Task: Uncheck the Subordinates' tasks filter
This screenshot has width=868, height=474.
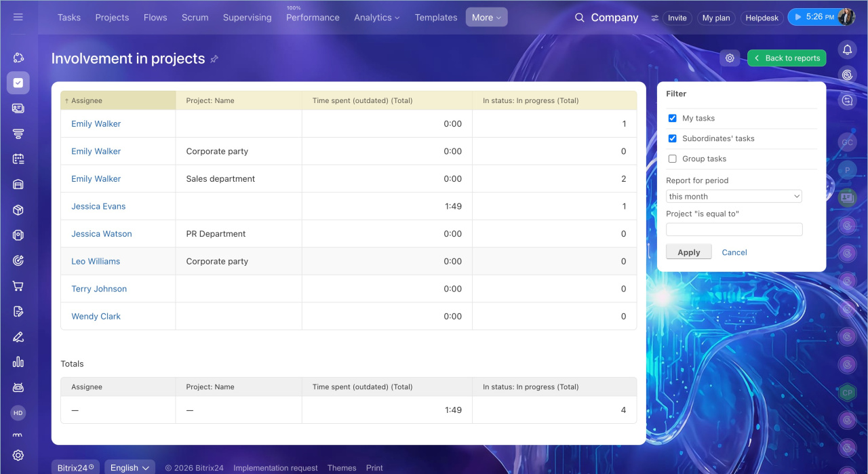Action: tap(673, 138)
